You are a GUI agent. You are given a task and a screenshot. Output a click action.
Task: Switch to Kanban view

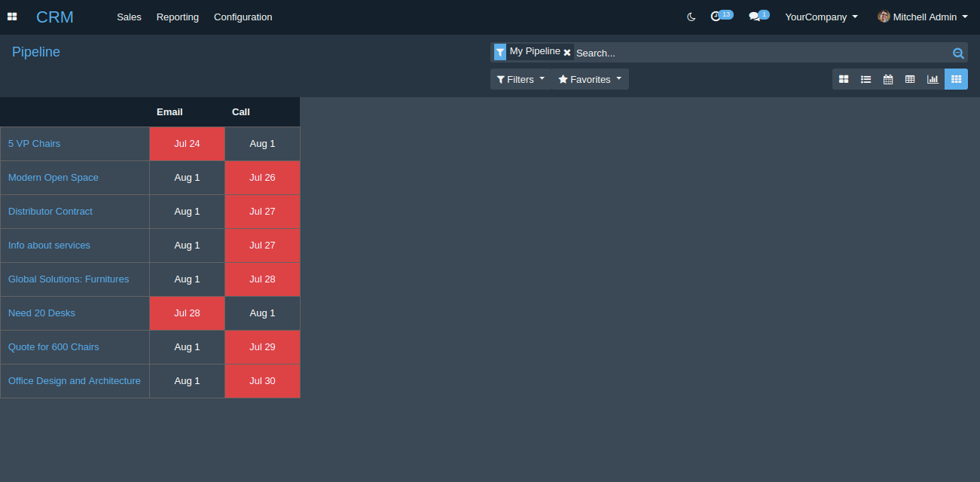tap(844, 79)
